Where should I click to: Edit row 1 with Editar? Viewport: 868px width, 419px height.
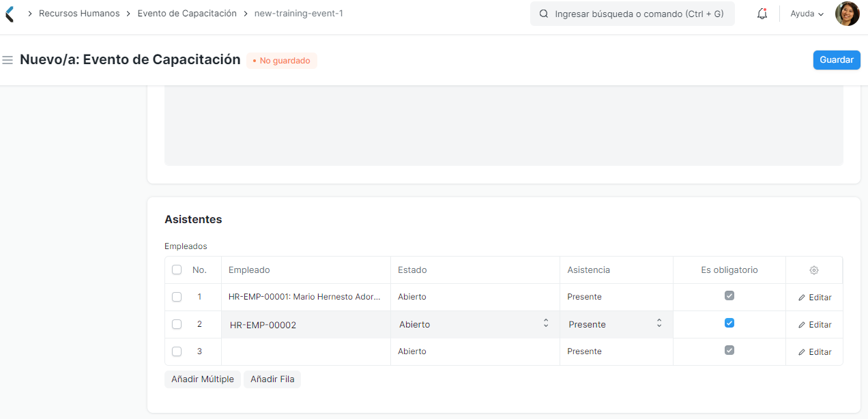point(815,298)
